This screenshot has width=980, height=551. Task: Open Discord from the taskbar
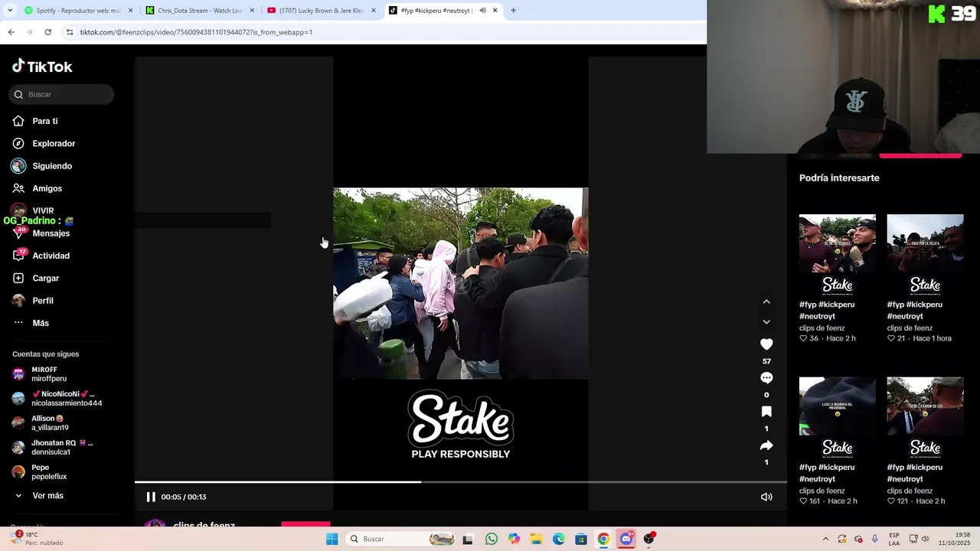tap(626, 539)
